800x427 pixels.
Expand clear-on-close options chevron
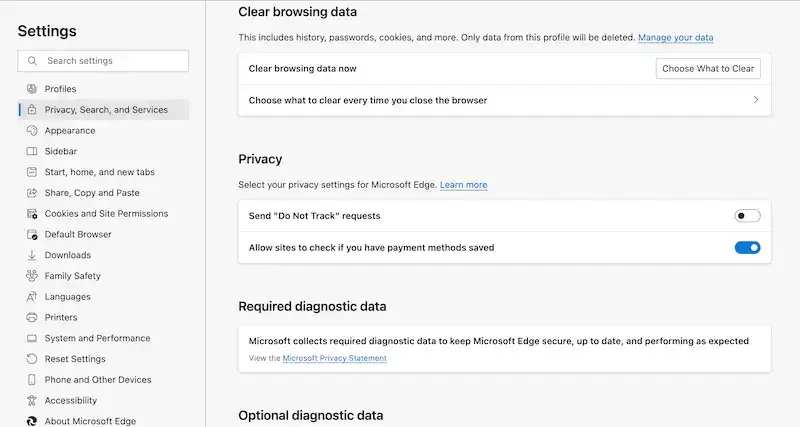pyautogui.click(x=755, y=100)
